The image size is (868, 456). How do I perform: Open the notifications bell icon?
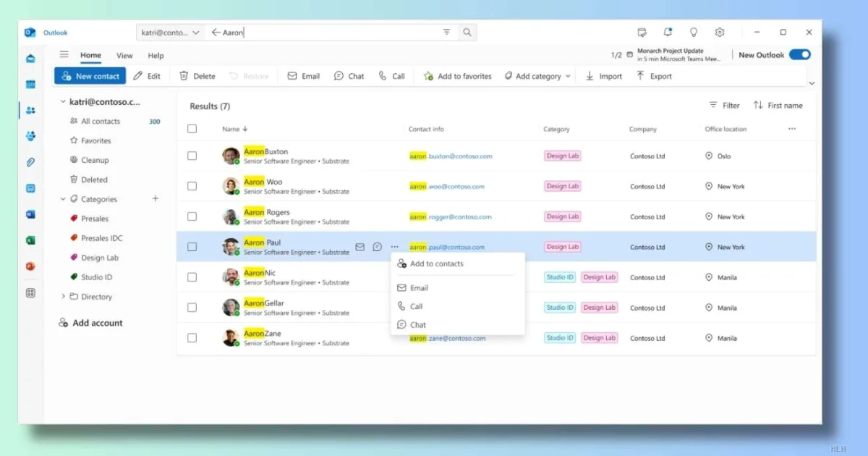point(668,33)
